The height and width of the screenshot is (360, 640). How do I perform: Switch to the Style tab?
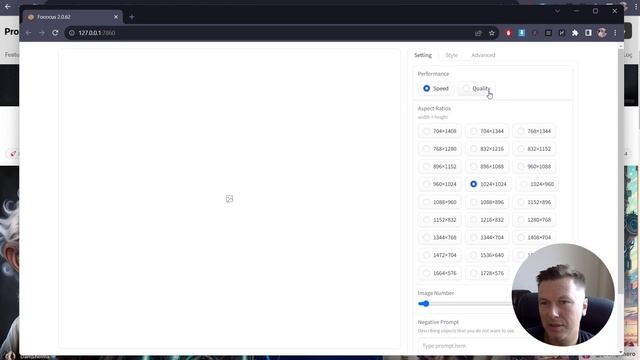coord(451,55)
